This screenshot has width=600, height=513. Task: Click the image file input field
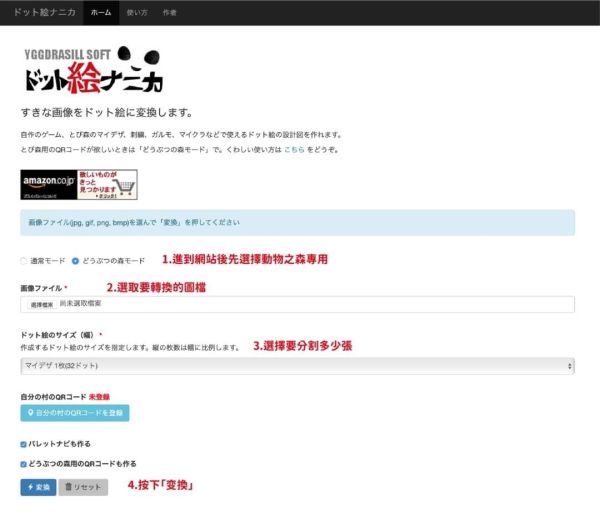tap(297, 305)
